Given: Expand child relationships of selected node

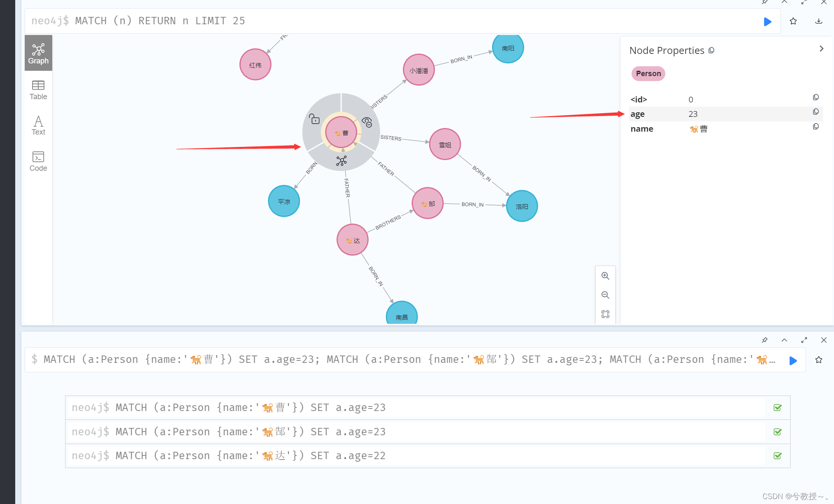Looking at the screenshot, I should [x=341, y=161].
